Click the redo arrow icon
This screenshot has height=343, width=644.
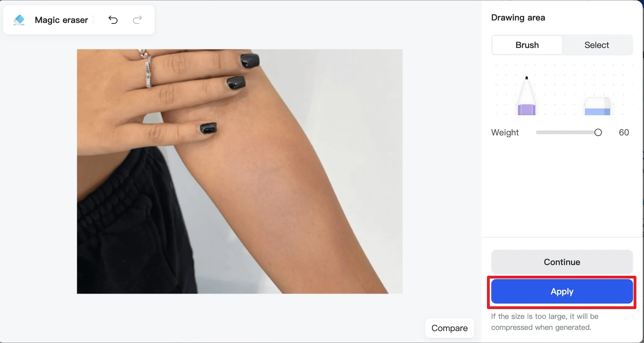tap(137, 20)
